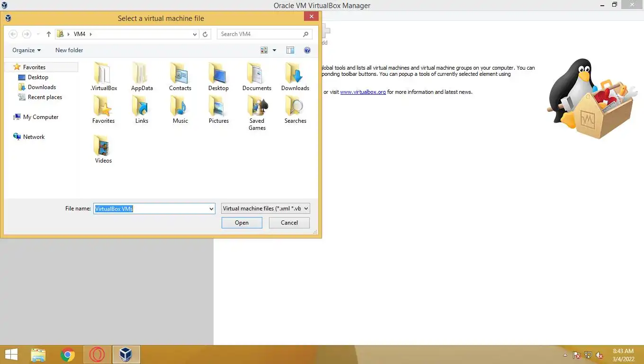
Task: Click the muted volume tray icon
Action: coord(599,355)
